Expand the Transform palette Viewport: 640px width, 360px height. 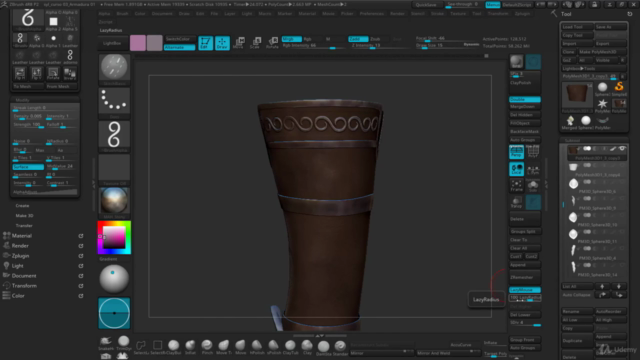24,286
